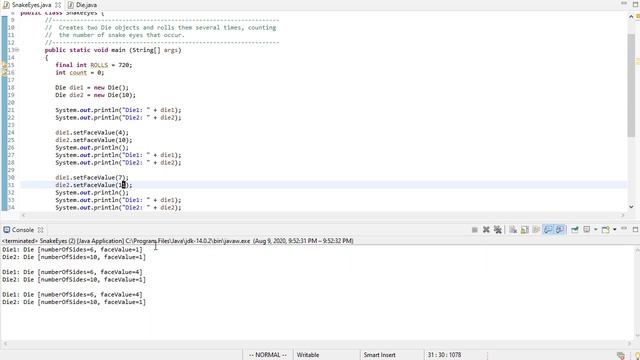Click the Terminate button in Console toolbar

pyautogui.click(x=474, y=230)
